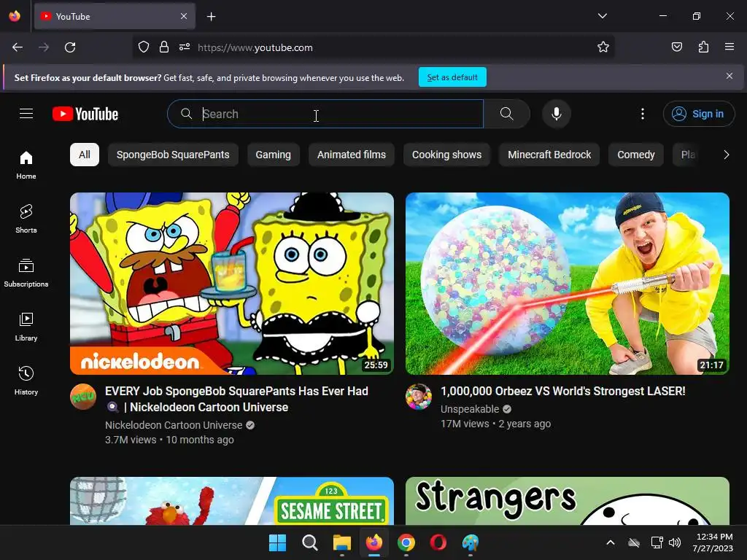This screenshot has height=560, width=747.
Task: Open Unspeakable channel avatar
Action: coord(419,397)
